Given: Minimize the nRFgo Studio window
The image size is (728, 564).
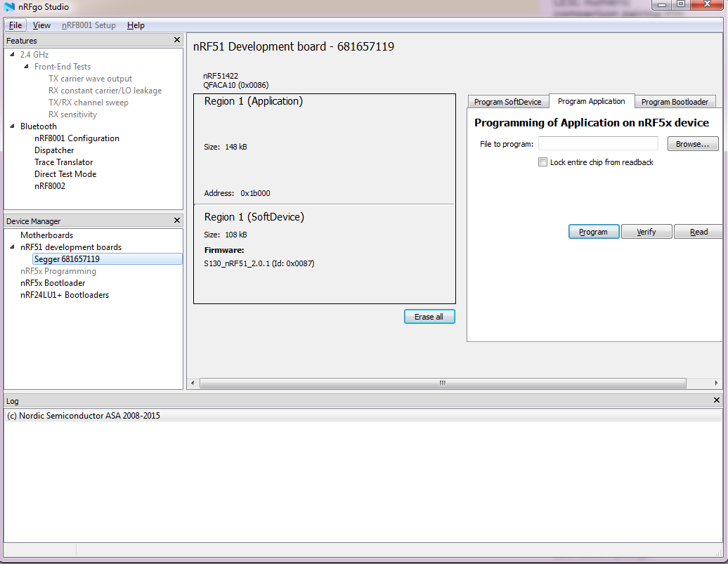Looking at the screenshot, I should (662, 5).
